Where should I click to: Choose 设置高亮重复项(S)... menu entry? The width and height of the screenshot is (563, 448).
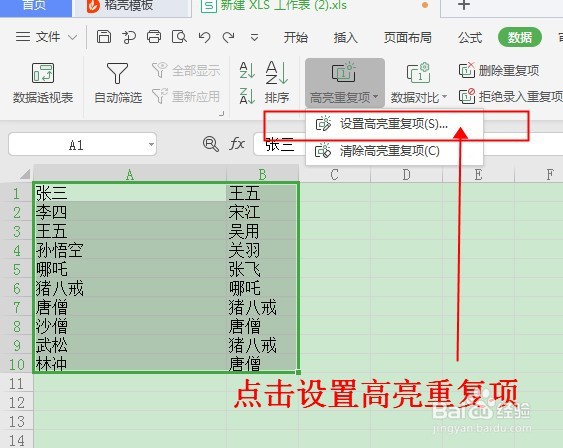(x=394, y=124)
